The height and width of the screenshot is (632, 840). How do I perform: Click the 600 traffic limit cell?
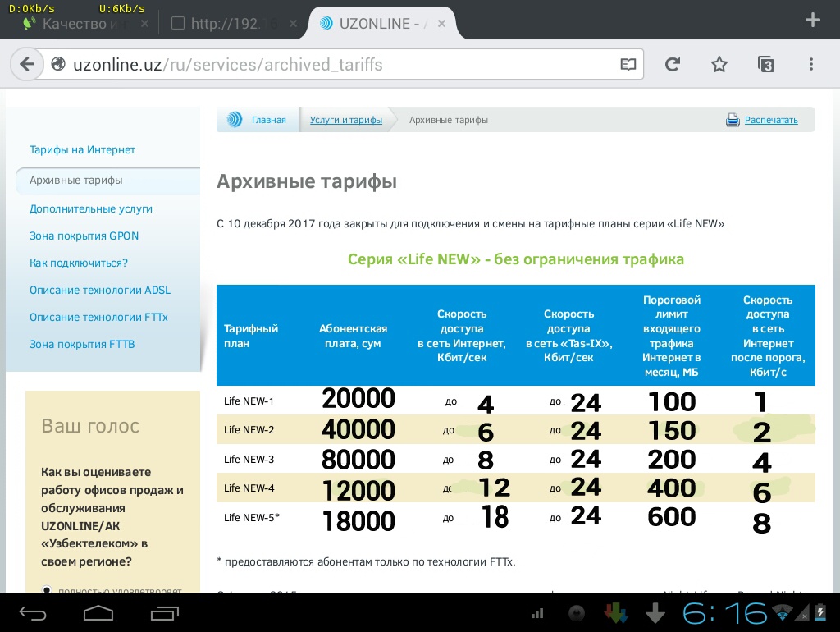coord(672,517)
